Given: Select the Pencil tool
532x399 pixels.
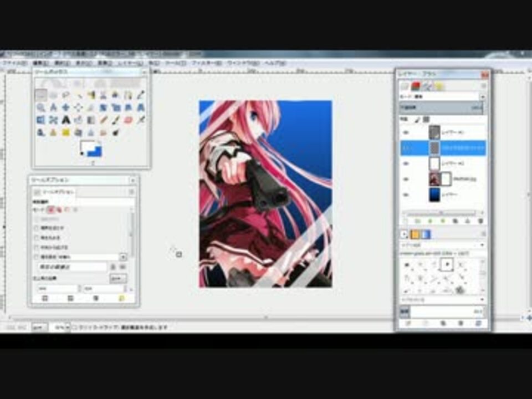Looking at the screenshot, I should [104, 120].
